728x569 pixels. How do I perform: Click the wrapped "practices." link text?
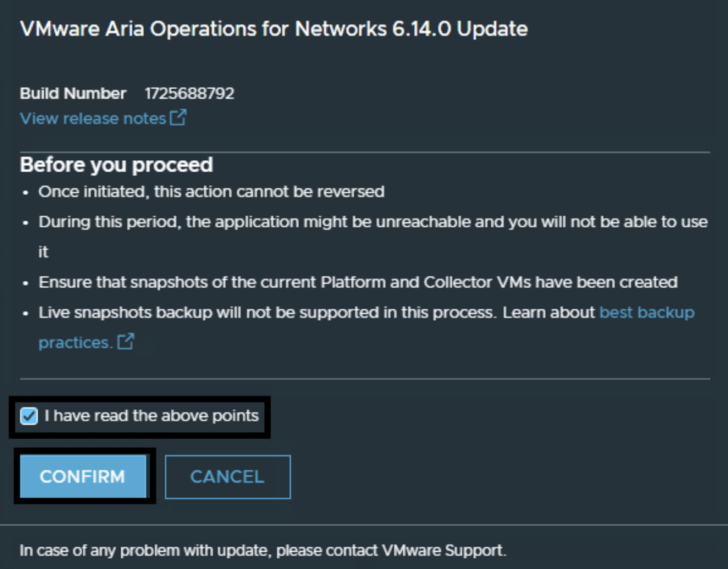coord(75,342)
